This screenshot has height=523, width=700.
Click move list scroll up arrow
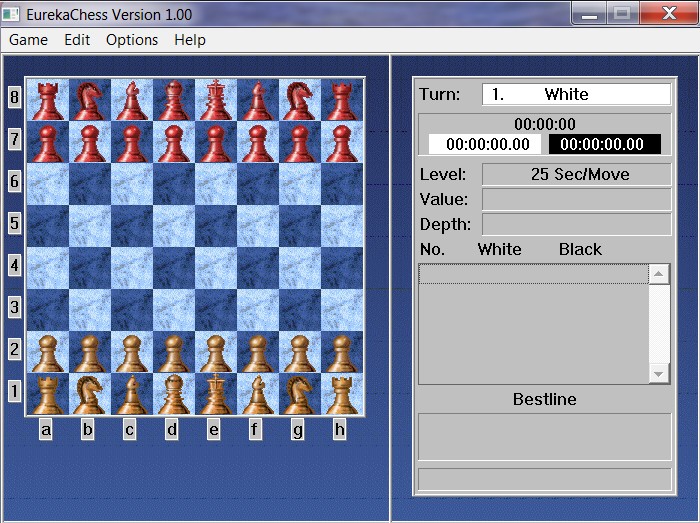(x=658, y=274)
